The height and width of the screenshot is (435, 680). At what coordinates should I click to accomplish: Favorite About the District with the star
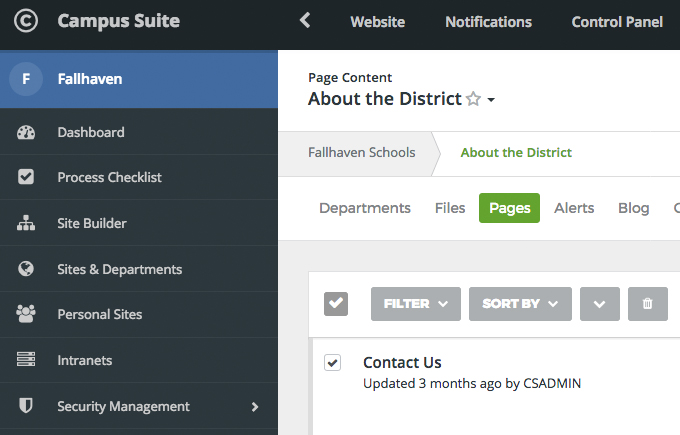[x=474, y=99]
